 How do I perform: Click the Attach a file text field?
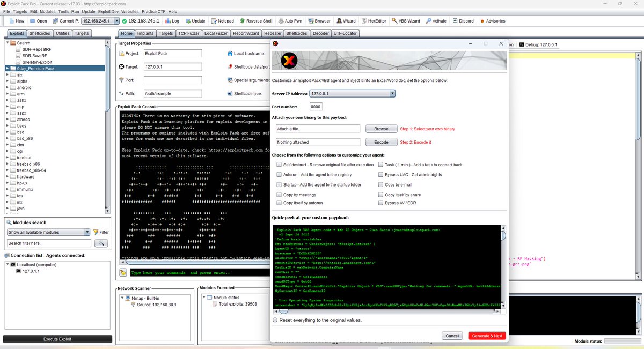coord(318,129)
